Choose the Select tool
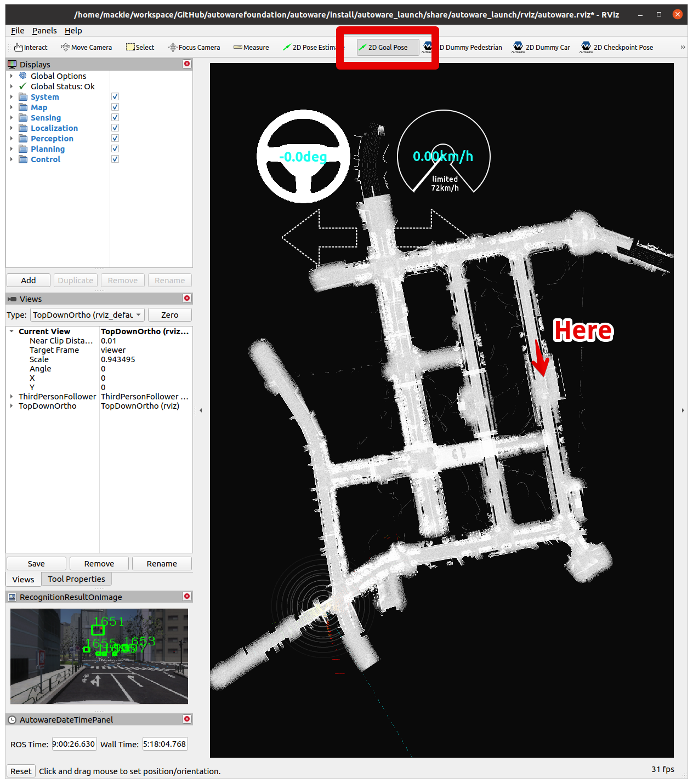The width and height of the screenshot is (693, 784). (140, 47)
